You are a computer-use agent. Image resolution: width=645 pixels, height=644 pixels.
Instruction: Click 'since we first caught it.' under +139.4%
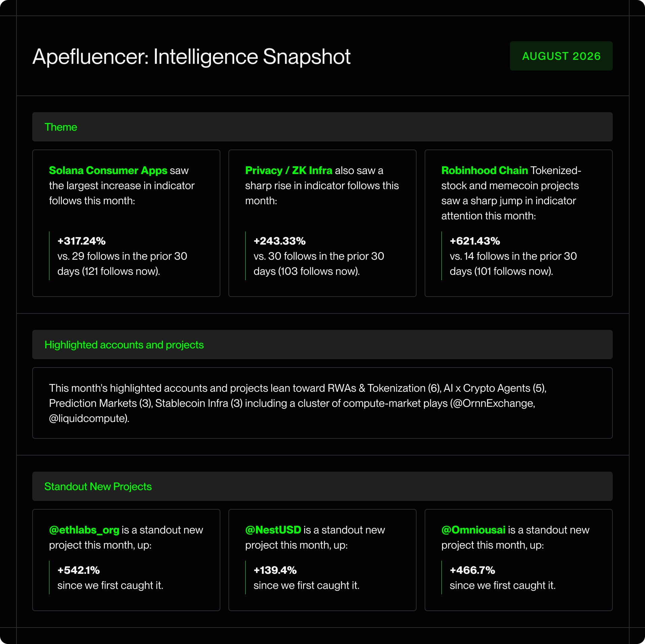306,585
